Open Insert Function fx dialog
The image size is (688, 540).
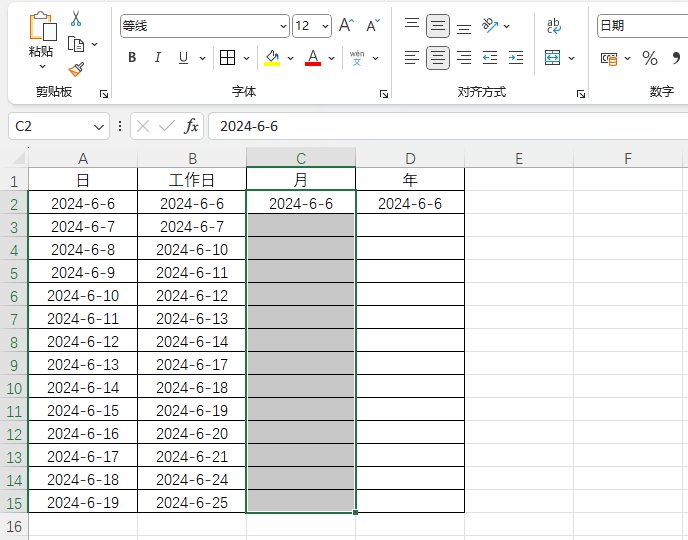pos(191,126)
